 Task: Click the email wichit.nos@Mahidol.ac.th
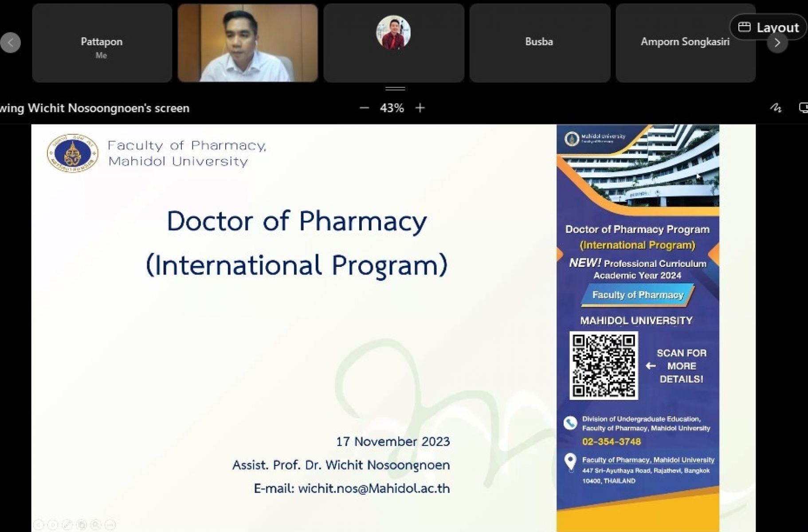click(x=374, y=489)
